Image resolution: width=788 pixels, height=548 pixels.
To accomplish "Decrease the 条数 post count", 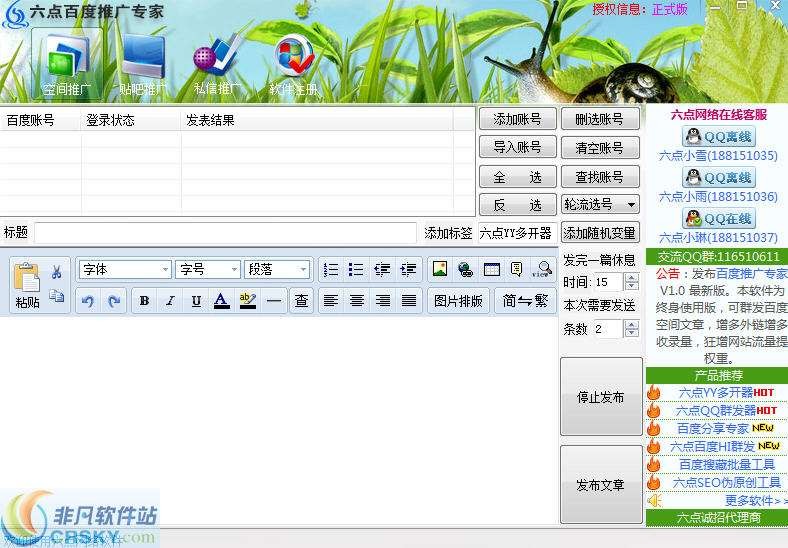I will pyautogui.click(x=631, y=333).
